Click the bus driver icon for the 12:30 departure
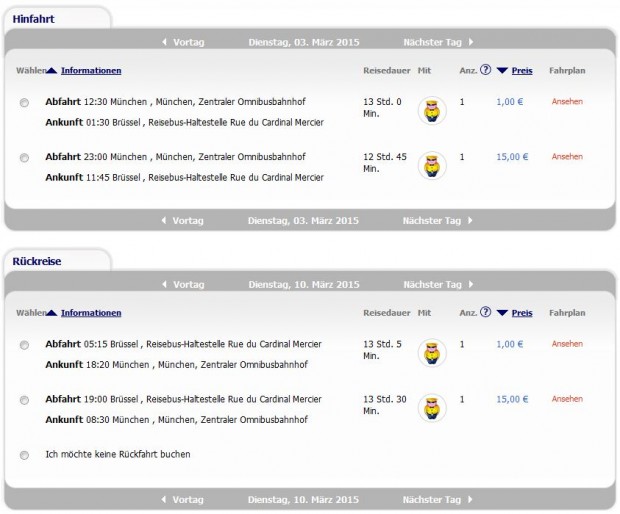Image resolution: width=620 pixels, height=514 pixels. 432,110
